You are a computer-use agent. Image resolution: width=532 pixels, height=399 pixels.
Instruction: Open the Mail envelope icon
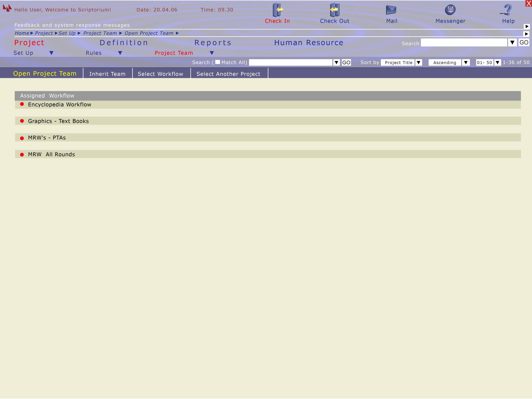coord(391,10)
